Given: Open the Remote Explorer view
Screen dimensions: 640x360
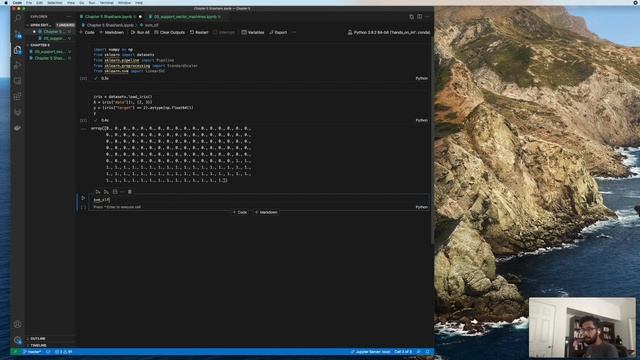Looking at the screenshot, I should [18, 81].
